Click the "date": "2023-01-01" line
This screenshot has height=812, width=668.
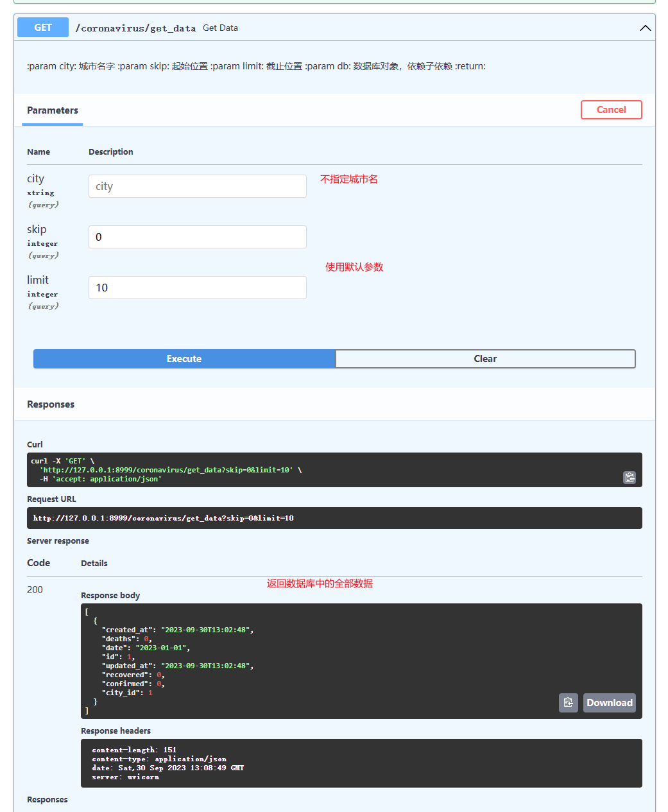pos(146,648)
